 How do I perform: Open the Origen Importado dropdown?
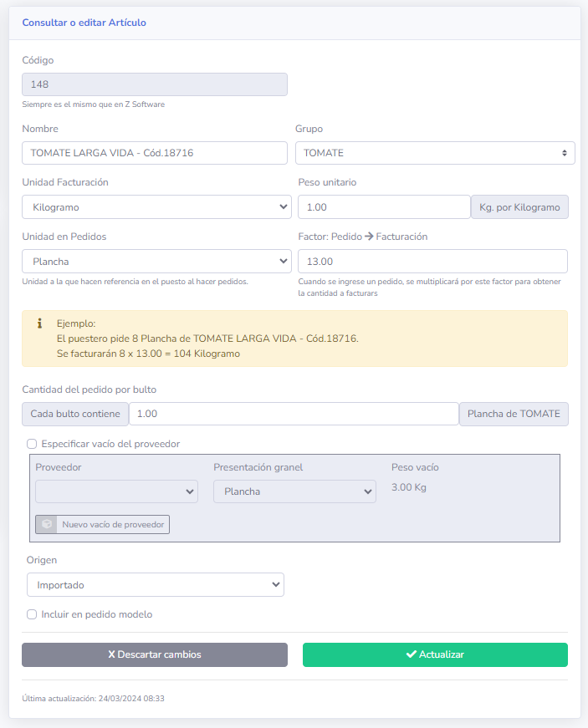(156, 585)
